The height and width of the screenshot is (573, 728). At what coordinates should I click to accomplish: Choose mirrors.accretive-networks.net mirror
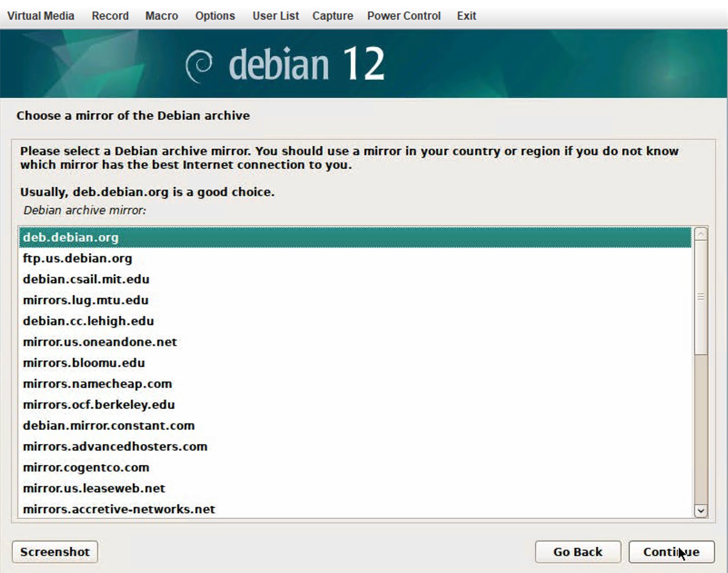(x=119, y=509)
